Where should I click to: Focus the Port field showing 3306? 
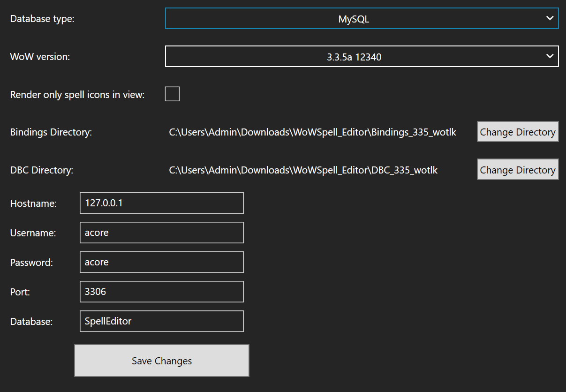point(161,291)
